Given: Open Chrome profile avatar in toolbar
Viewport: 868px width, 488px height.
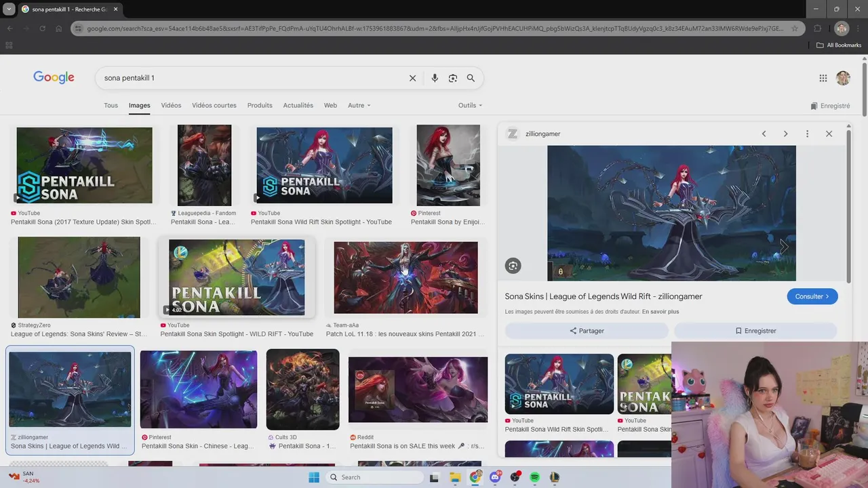Looking at the screenshot, I should point(842,28).
